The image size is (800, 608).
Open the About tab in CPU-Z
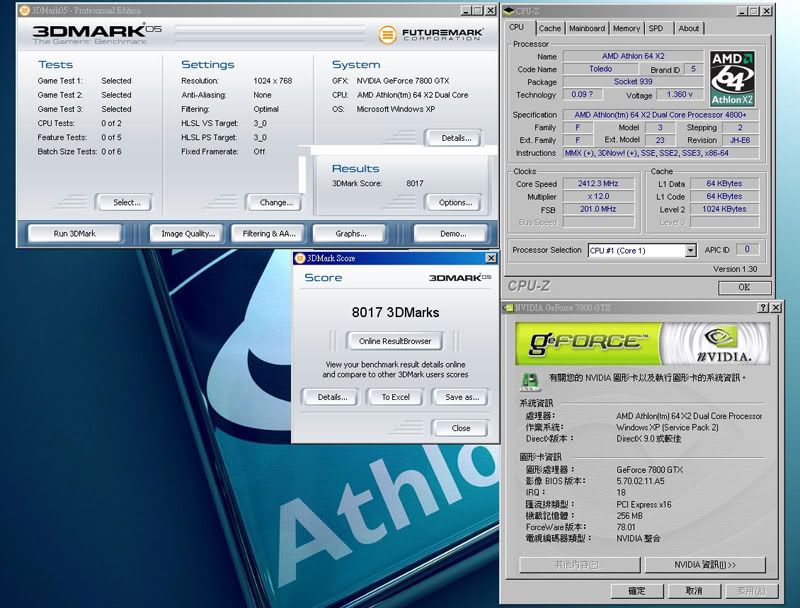coord(689,29)
